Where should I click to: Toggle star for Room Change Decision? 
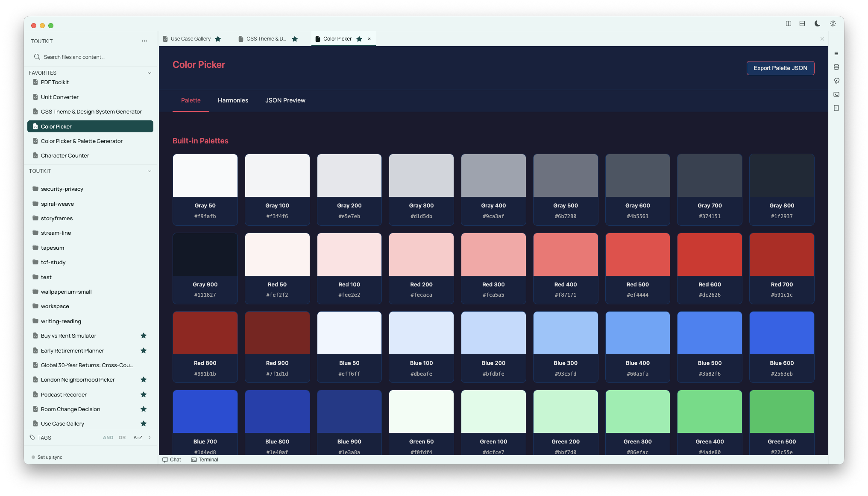(x=144, y=409)
